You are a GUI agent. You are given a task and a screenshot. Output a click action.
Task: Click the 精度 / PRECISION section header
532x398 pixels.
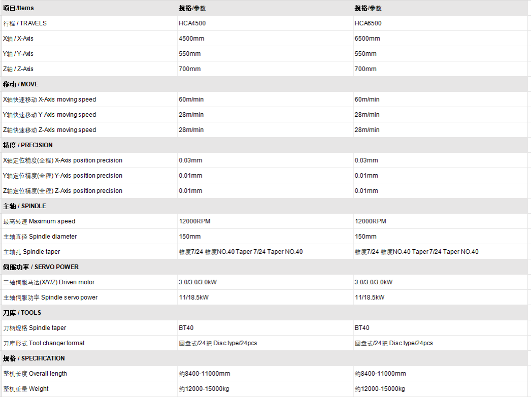[x=28, y=145]
